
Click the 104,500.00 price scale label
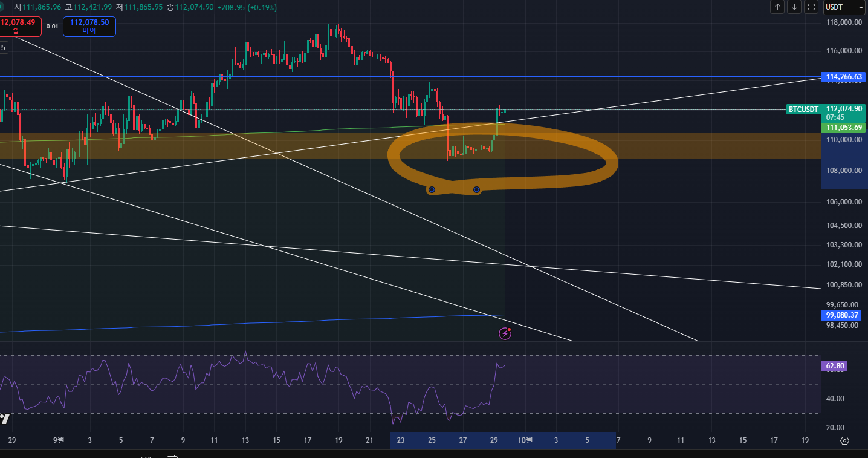coord(844,226)
